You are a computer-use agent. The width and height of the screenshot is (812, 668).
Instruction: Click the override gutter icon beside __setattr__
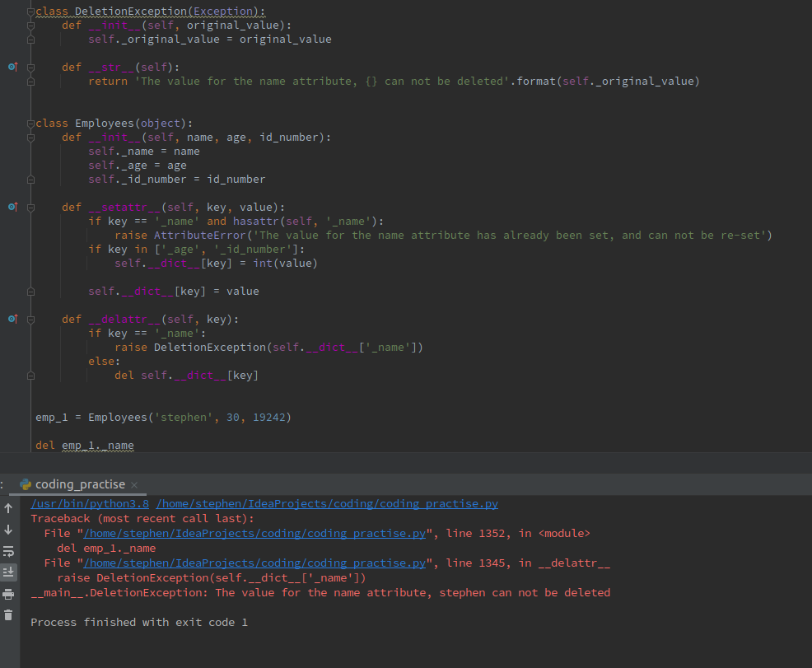(x=13, y=207)
